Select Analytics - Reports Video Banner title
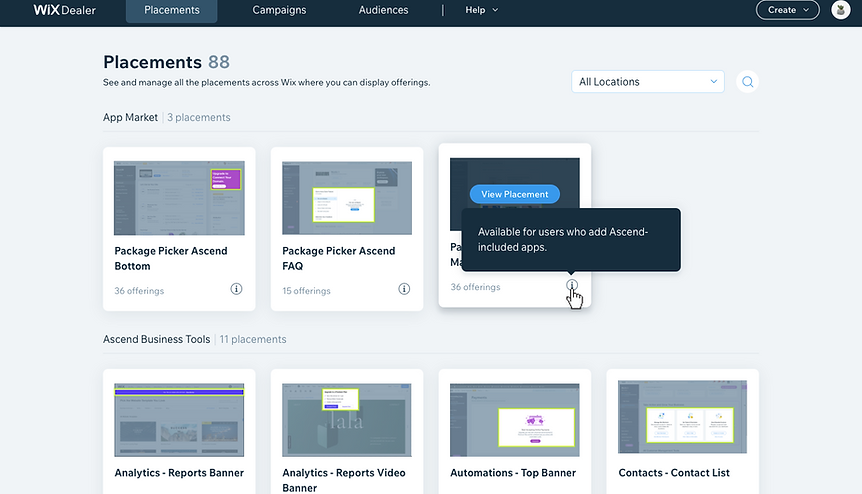Screen dimensions: 862x494 click(344, 480)
